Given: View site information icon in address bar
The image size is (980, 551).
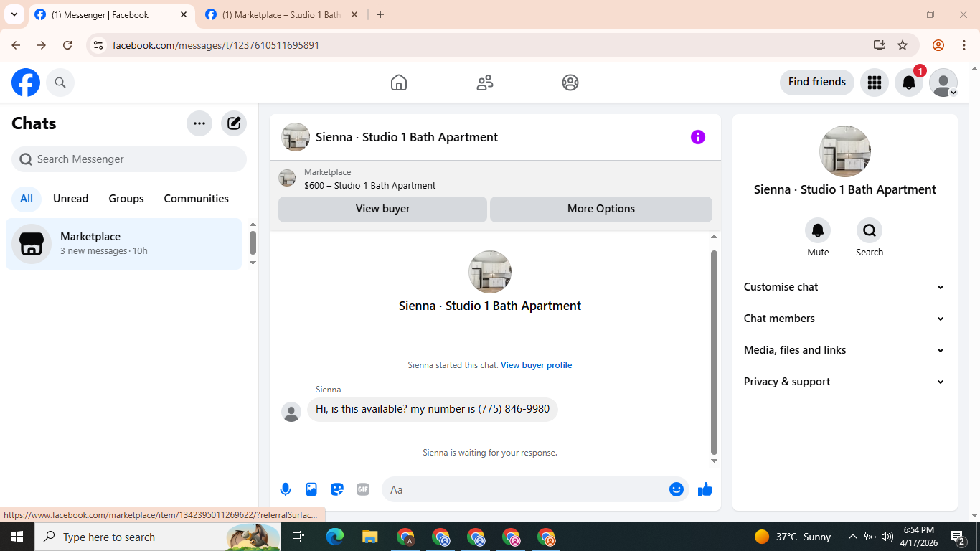Looking at the screenshot, I should pyautogui.click(x=99, y=45).
